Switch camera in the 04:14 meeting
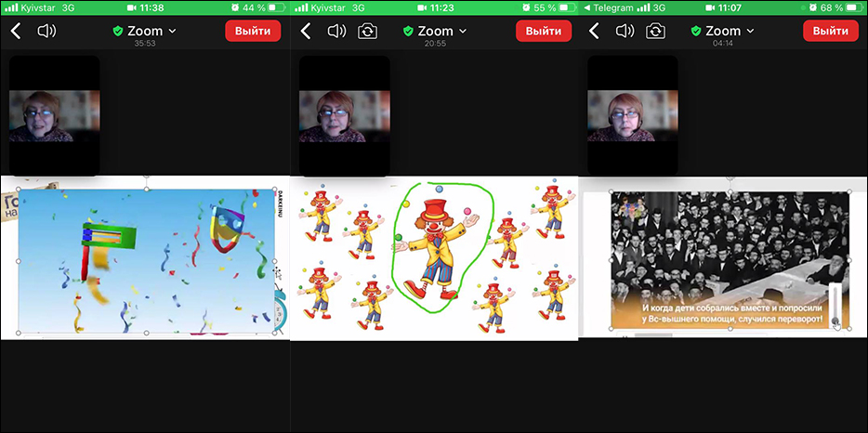The image size is (868, 433). [656, 31]
